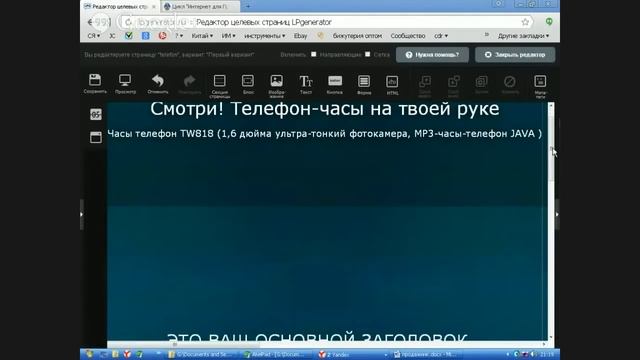The image size is (640, 360).
Task: Switch to the 'Цикл Интернет для П' tab
Action: (200, 7)
